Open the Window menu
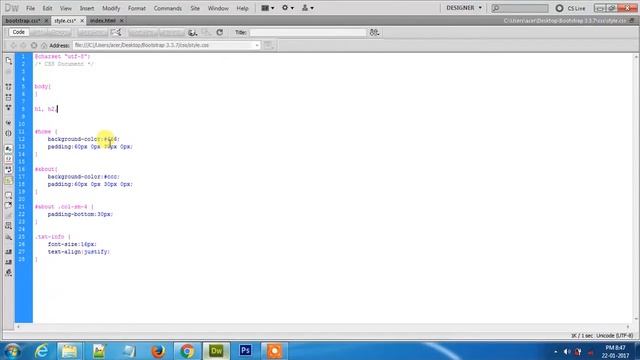Viewport: 640px width, 360px height. coord(218,8)
